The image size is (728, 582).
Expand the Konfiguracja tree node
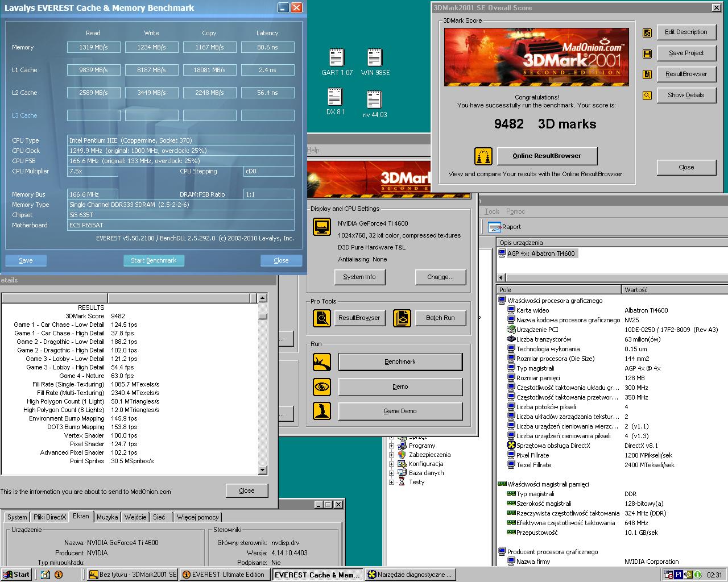[x=391, y=464]
